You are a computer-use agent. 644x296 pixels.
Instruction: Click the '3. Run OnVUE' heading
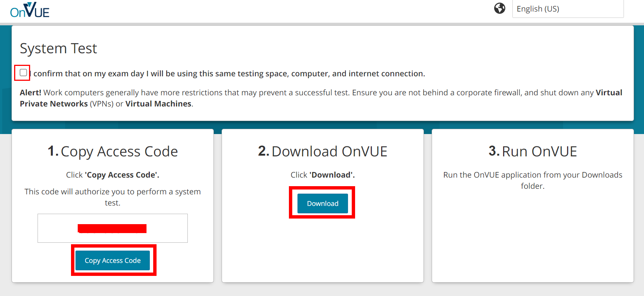coord(533,152)
